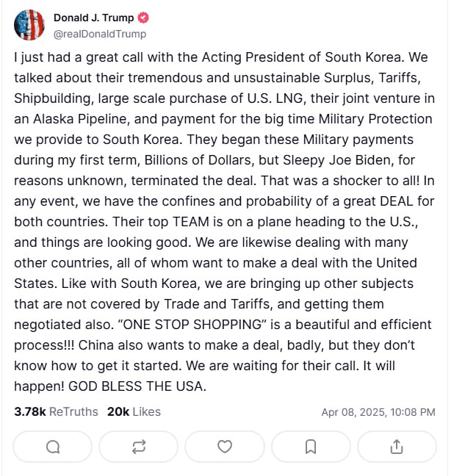Click the reply speech-bubble icon
This screenshot has height=476, width=454.
pyautogui.click(x=53, y=447)
